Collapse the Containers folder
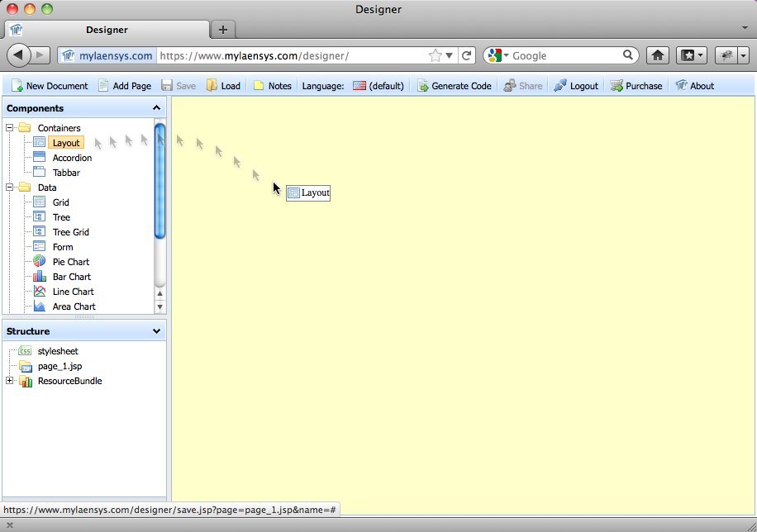The height and width of the screenshot is (532, 757). 10,128
